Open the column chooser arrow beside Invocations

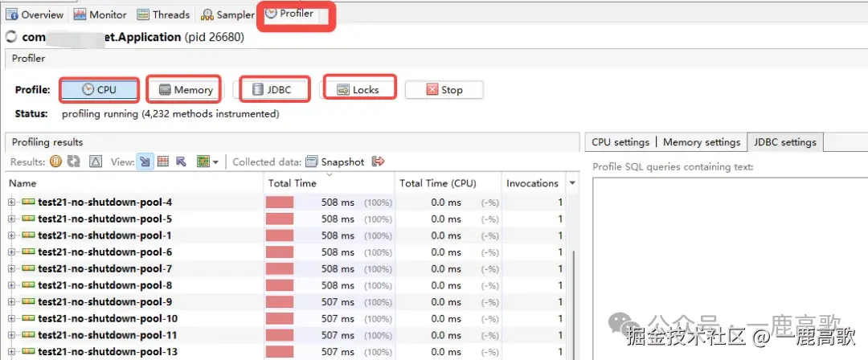[x=572, y=183]
